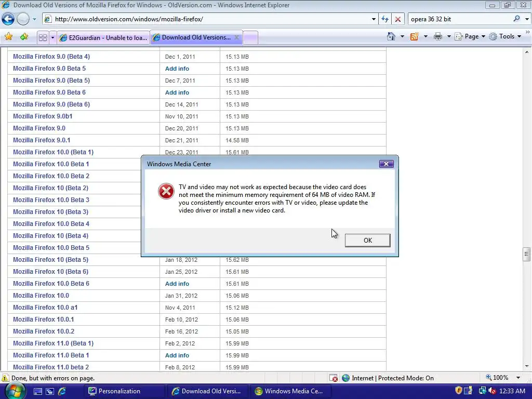This screenshot has height=399, width=532.
Task: Open the search provider dropdown arrow
Action: [527, 19]
